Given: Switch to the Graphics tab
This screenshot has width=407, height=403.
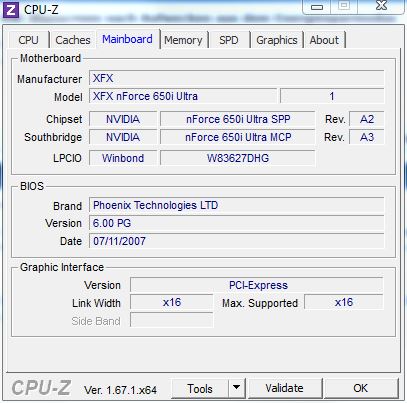Looking at the screenshot, I should click(x=277, y=40).
